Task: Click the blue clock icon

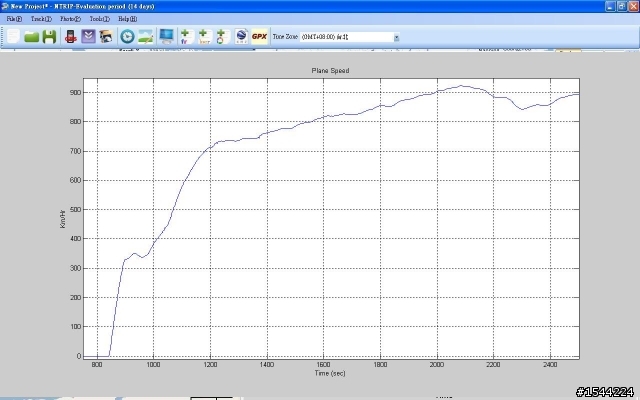Action: coord(127,37)
